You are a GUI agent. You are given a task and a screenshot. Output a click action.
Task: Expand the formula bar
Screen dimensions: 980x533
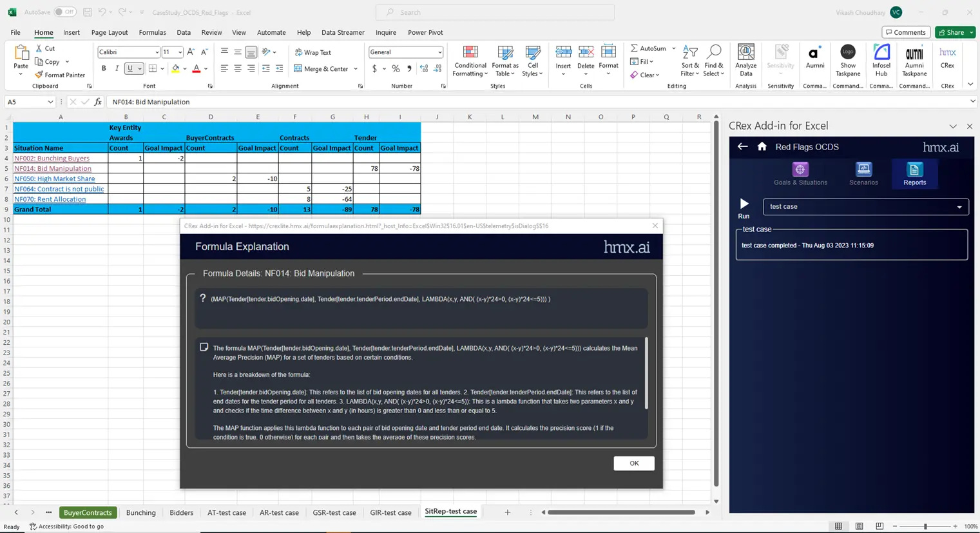point(972,102)
